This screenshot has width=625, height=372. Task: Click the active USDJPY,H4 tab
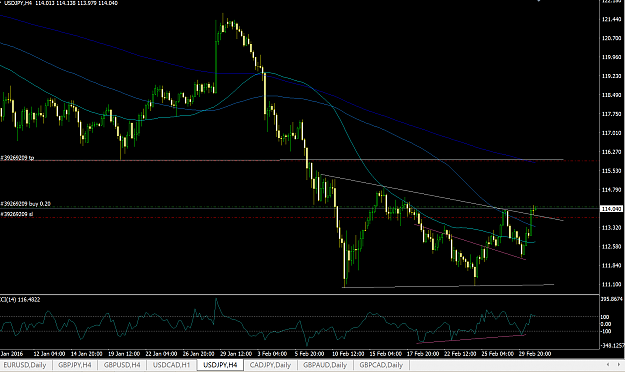click(220, 365)
